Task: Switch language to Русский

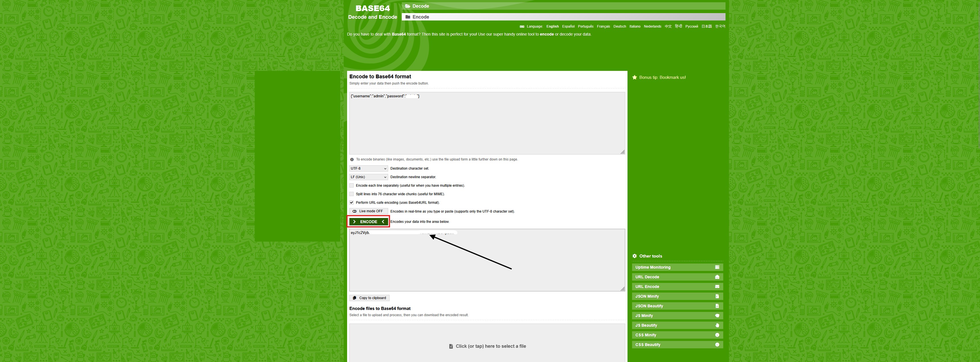Action: [x=692, y=26]
